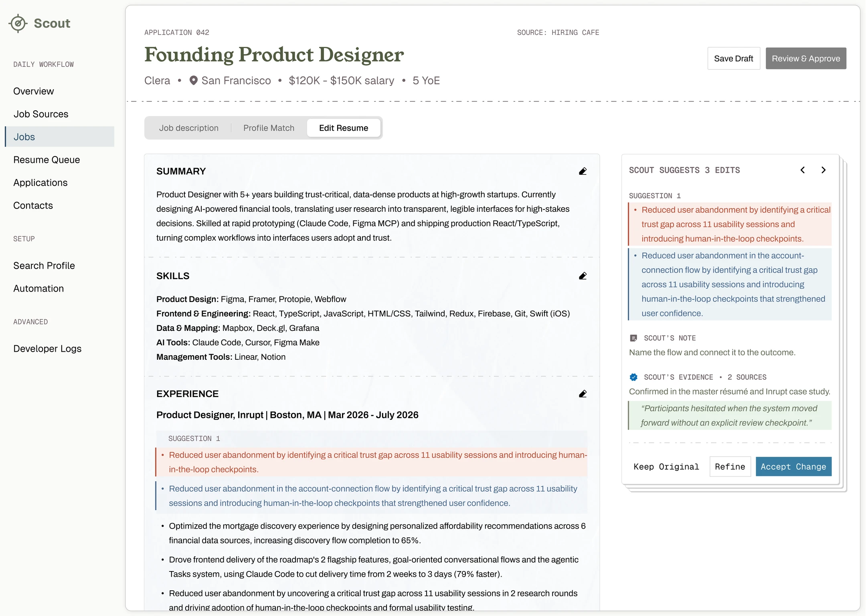Open editing for the Experience section
The image size is (866, 616).
[583, 394]
